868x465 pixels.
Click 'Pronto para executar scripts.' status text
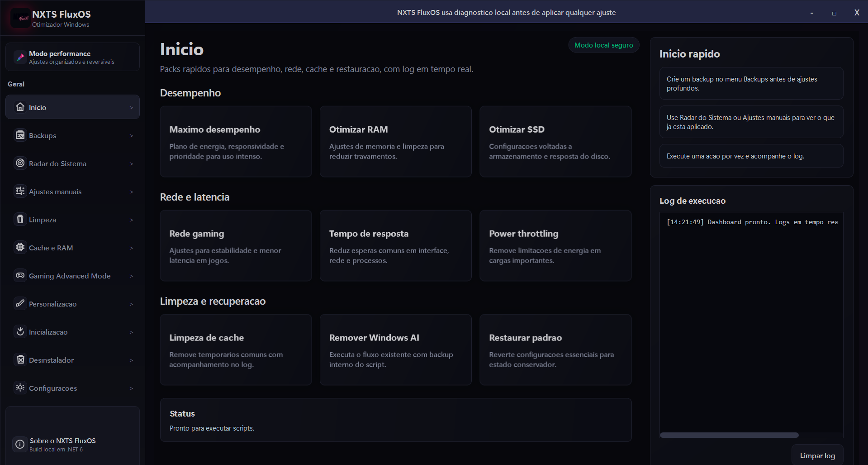click(212, 428)
